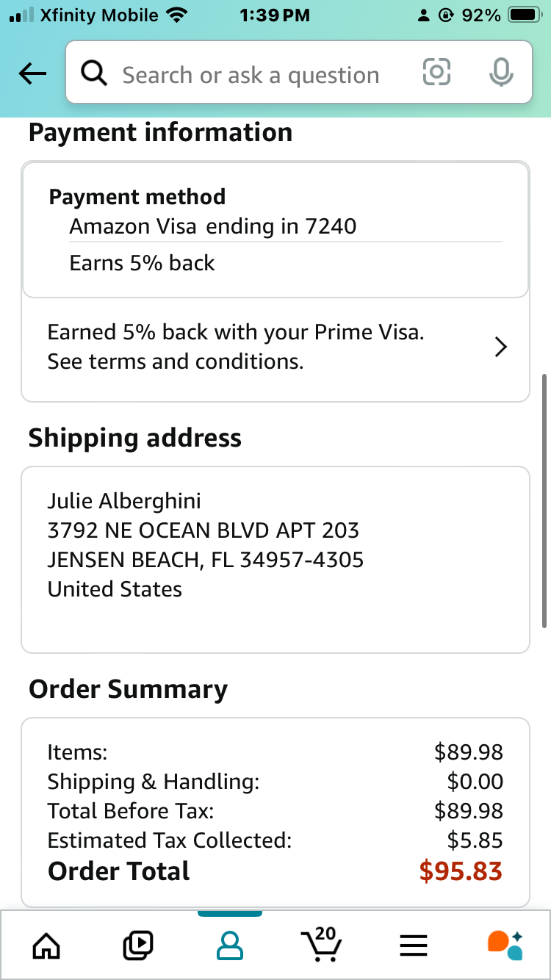
Task: Open the hamburger menu tab
Action: [413, 945]
